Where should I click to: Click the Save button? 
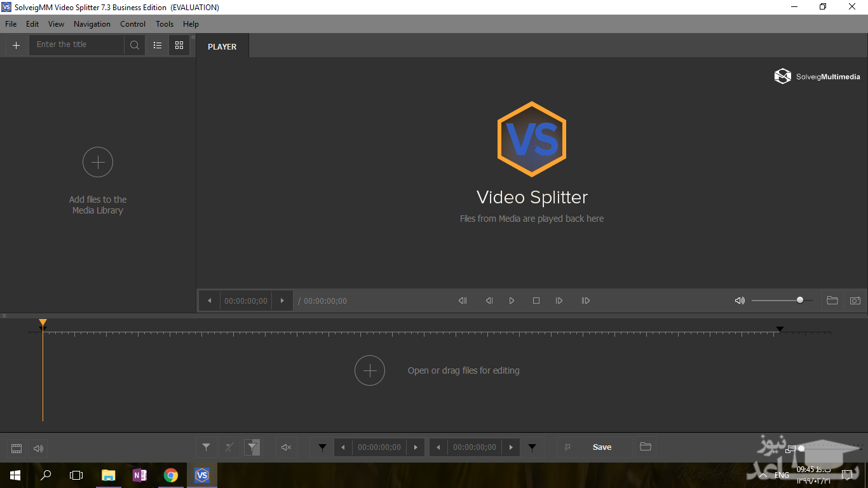point(601,447)
